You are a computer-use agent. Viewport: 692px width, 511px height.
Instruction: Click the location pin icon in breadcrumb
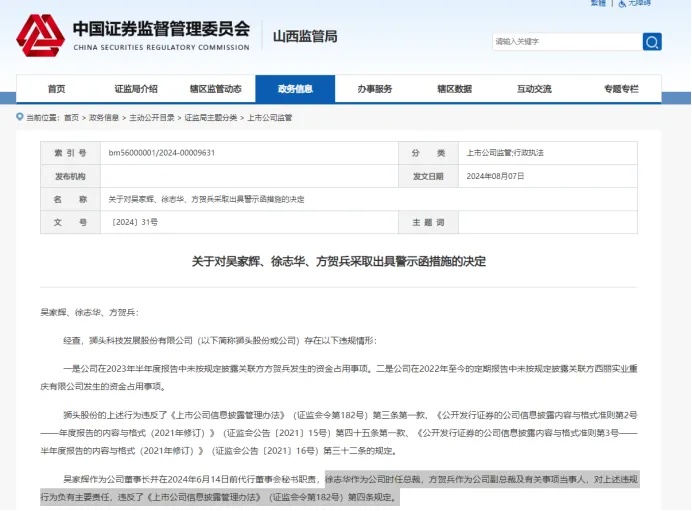(x=20, y=117)
